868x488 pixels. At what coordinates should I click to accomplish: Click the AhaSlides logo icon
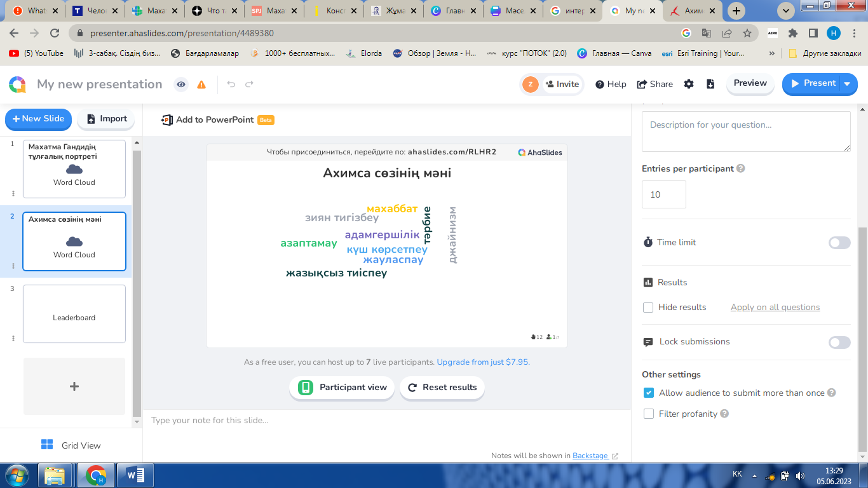point(17,85)
